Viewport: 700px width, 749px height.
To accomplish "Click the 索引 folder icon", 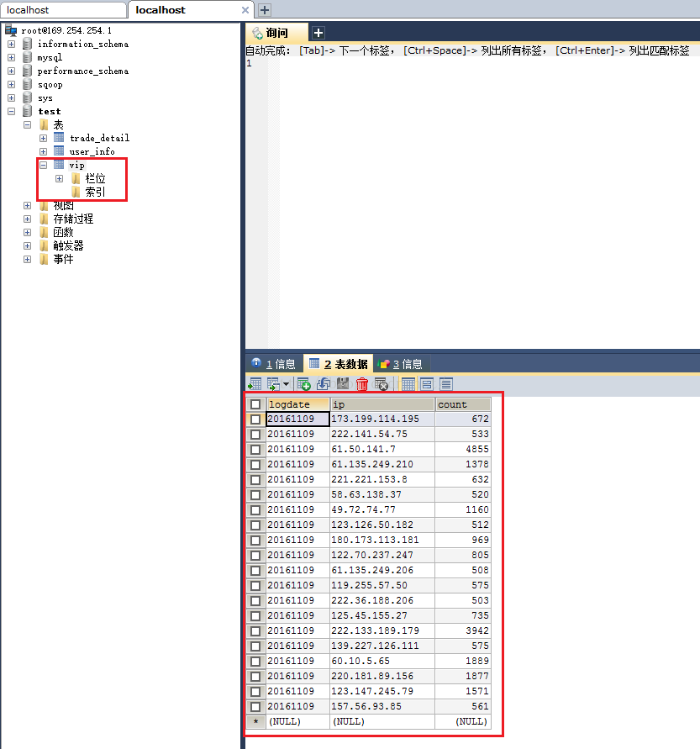I will (x=76, y=192).
